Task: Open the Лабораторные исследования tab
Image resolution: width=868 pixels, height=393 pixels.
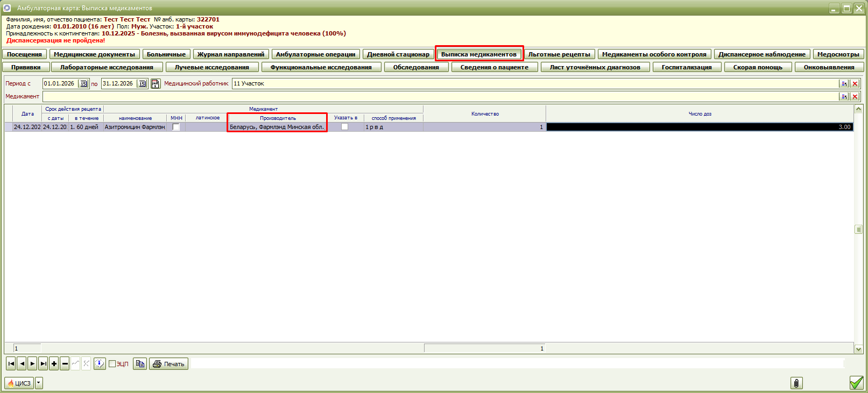Action: click(x=107, y=67)
